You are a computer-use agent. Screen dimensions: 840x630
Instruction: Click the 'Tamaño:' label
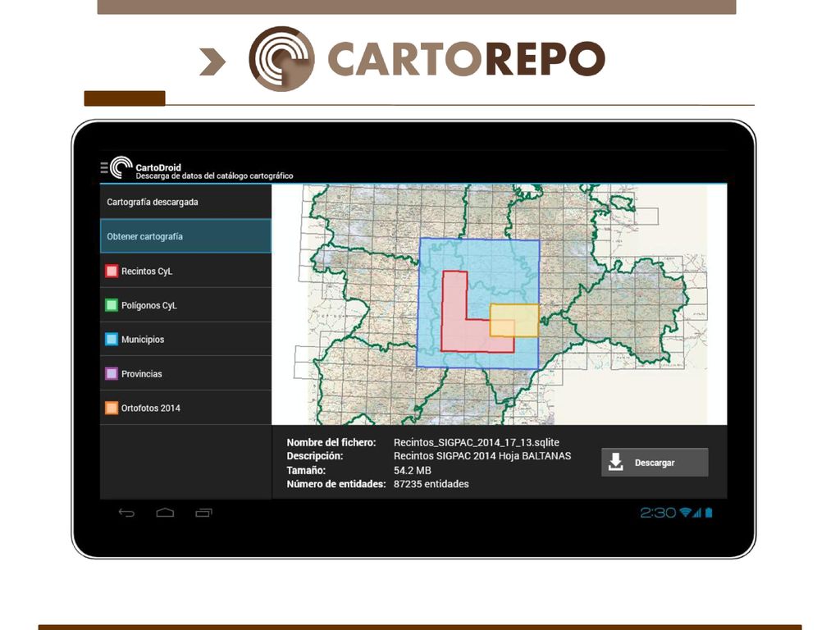pyautogui.click(x=306, y=470)
